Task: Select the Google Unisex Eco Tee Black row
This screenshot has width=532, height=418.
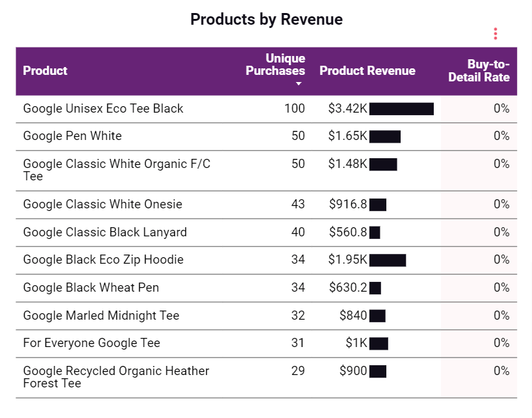Action: coord(103,109)
